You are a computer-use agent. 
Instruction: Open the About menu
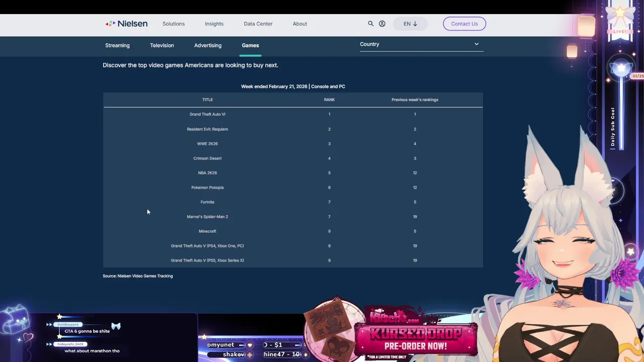point(300,24)
